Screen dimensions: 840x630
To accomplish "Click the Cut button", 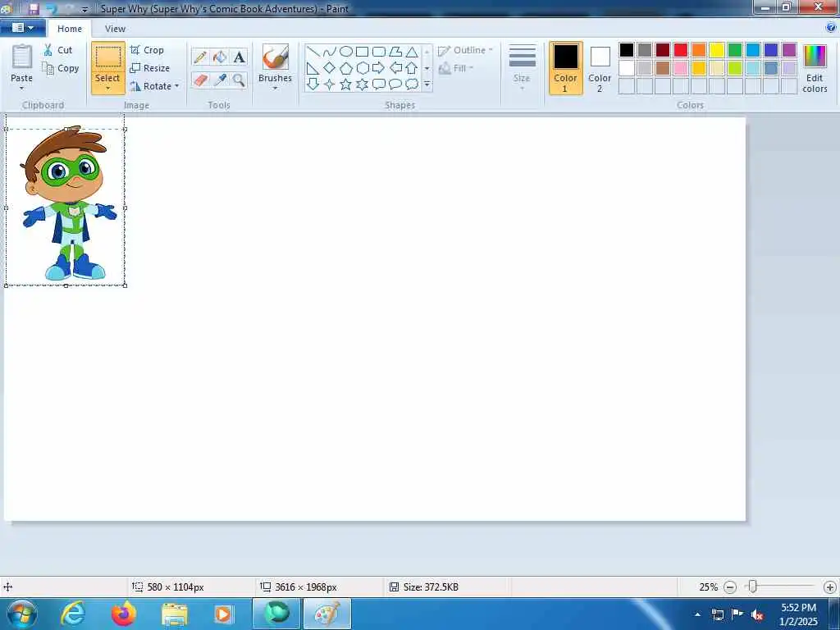I will 58,50.
